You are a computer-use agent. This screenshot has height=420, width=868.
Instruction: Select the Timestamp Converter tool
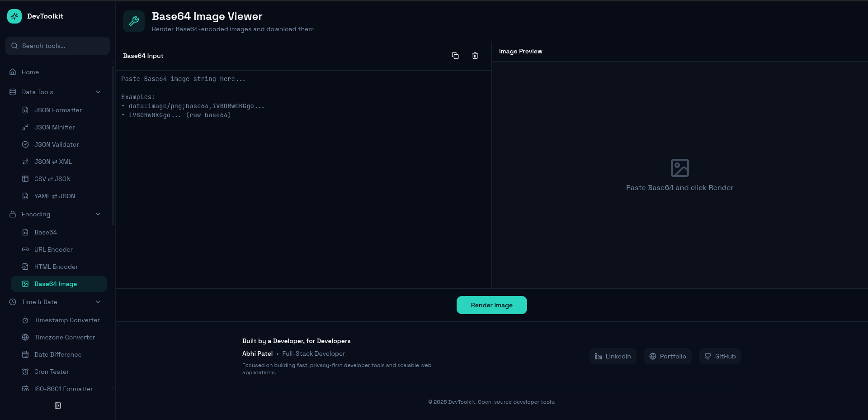67,320
